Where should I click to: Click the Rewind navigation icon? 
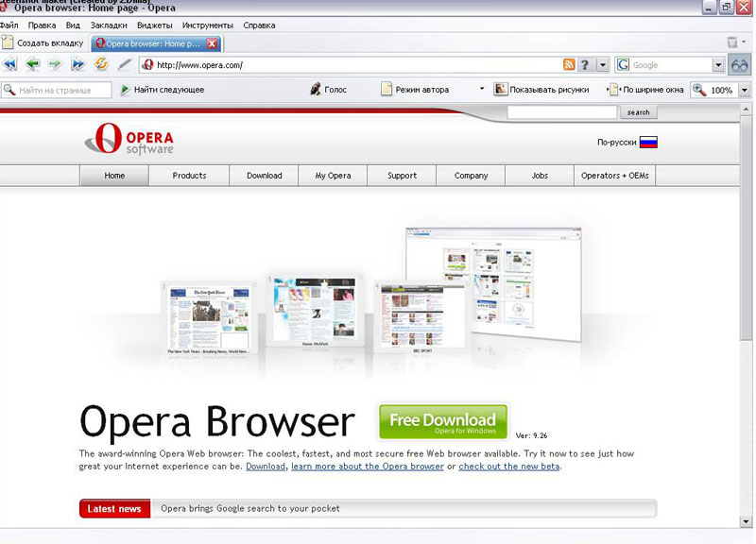pyautogui.click(x=10, y=64)
